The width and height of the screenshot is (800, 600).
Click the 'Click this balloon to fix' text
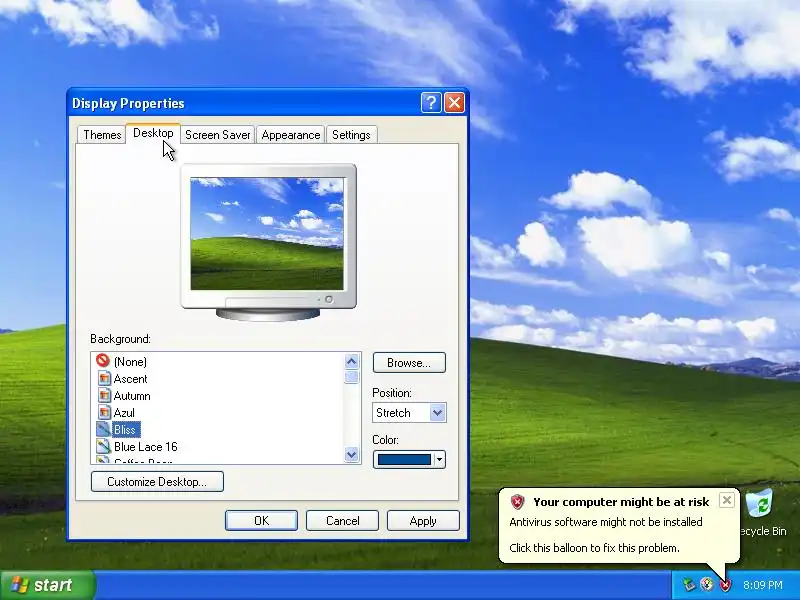tap(594, 548)
